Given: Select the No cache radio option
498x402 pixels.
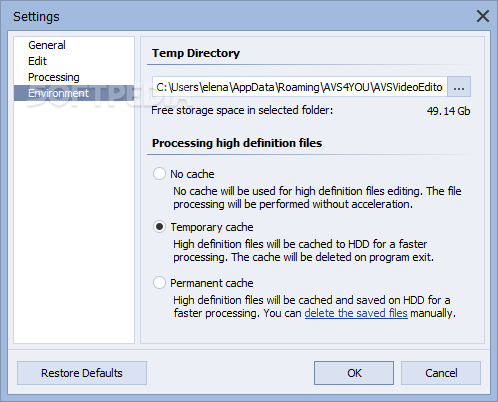Looking at the screenshot, I should (159, 174).
